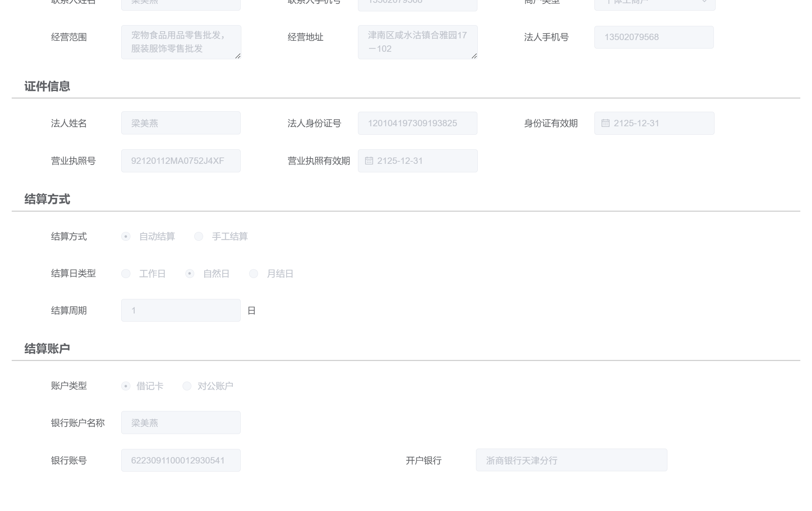Click the 银行账户名称 input field
The image size is (812, 511).
coord(181,423)
